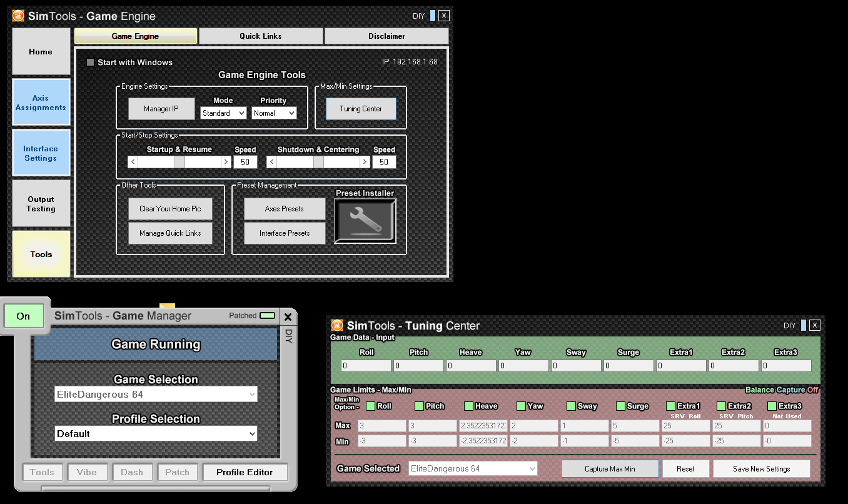Click the Reset button in Tuning Center

point(685,469)
